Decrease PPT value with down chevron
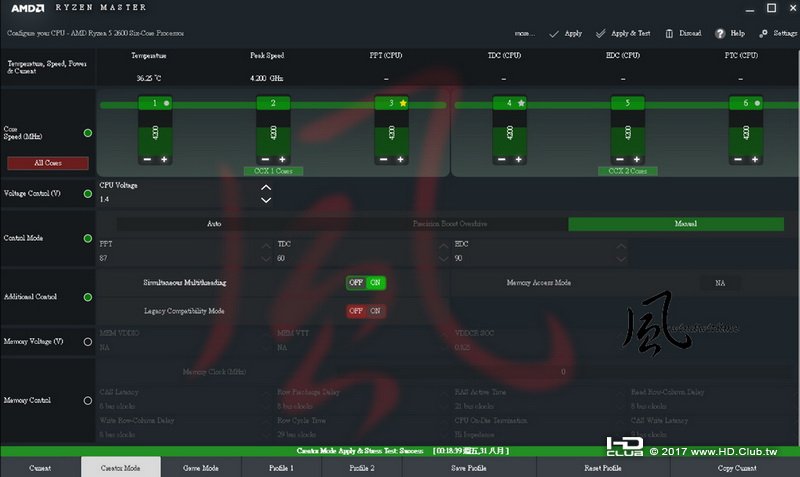Screen dimensions: 800x477 pos(266,259)
